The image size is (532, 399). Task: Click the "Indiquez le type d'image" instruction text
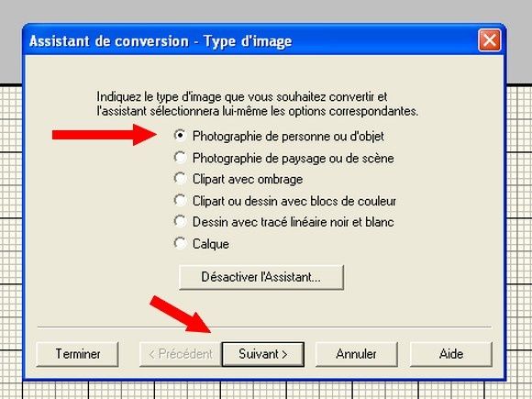(x=258, y=104)
